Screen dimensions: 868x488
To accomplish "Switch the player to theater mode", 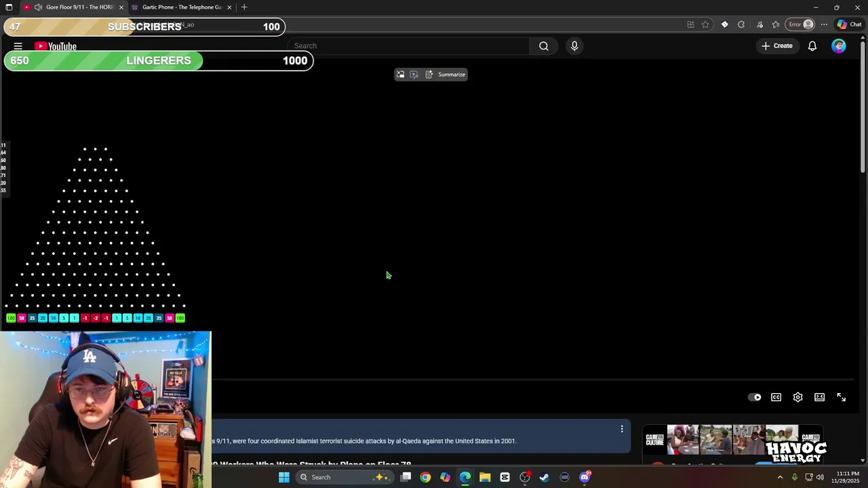I will (820, 397).
